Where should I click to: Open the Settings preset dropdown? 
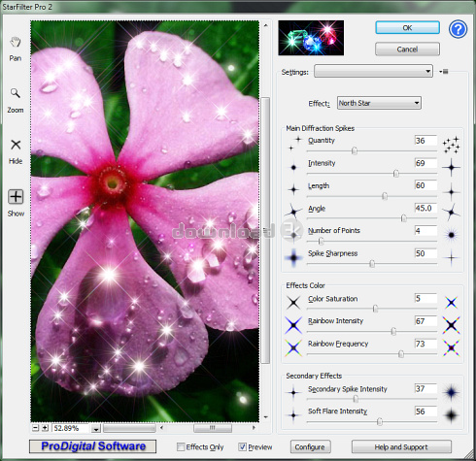coord(373,71)
